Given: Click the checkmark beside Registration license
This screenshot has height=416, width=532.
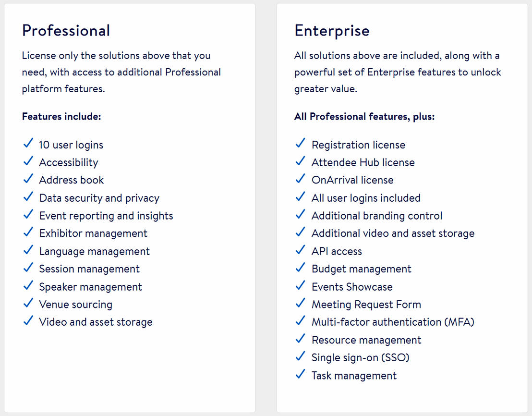Looking at the screenshot, I should tap(300, 143).
